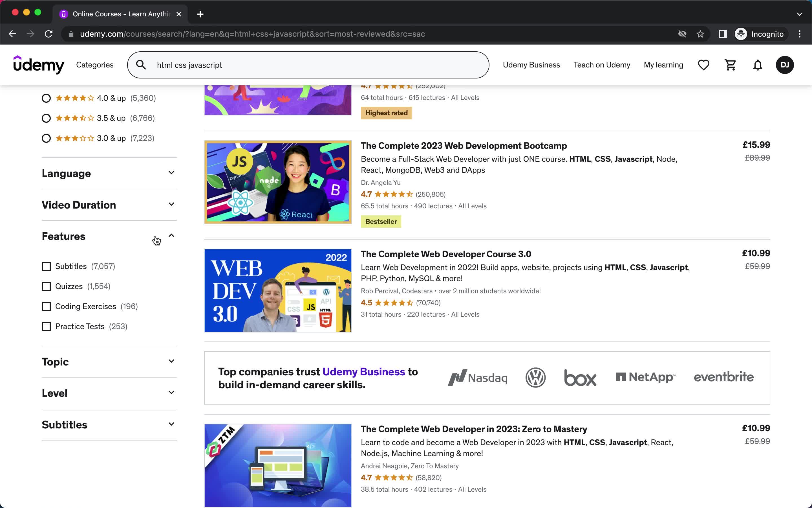Open The Complete 2023 Web Development Bootcamp
Screen dimensions: 812x508
[464, 146]
